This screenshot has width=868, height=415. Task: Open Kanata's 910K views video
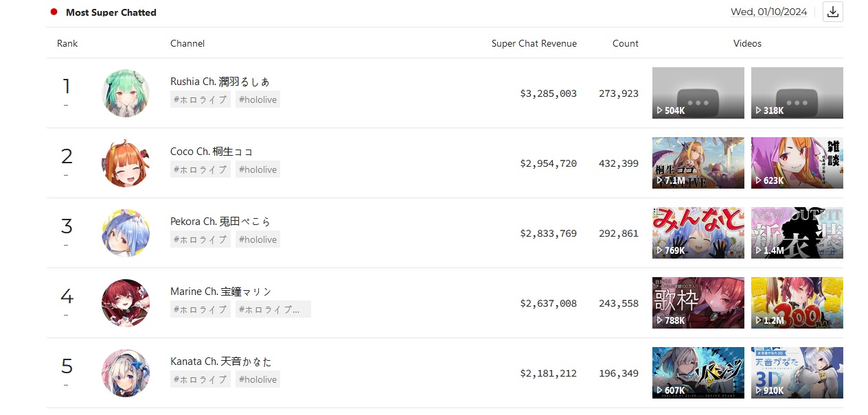[x=797, y=372]
